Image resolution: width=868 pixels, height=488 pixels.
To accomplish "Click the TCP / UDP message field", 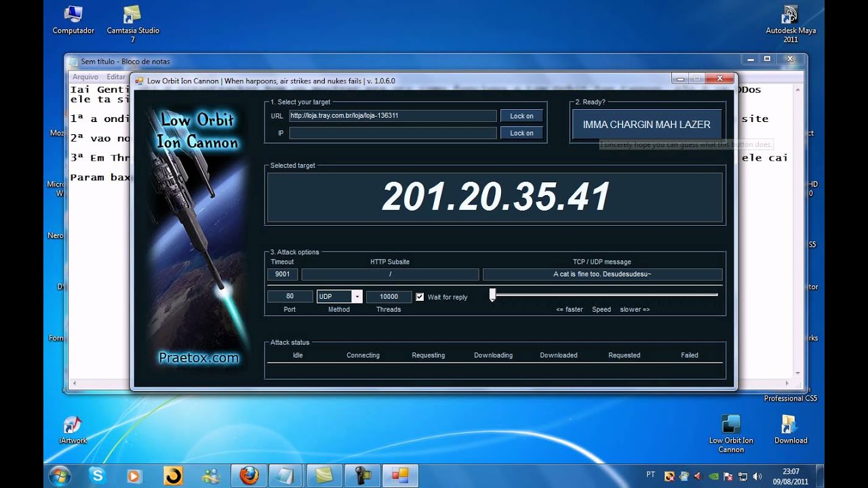I will coord(602,274).
